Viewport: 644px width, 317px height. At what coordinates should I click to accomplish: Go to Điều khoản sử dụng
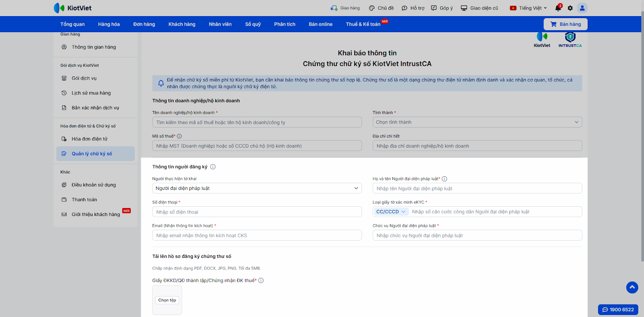[94, 185]
